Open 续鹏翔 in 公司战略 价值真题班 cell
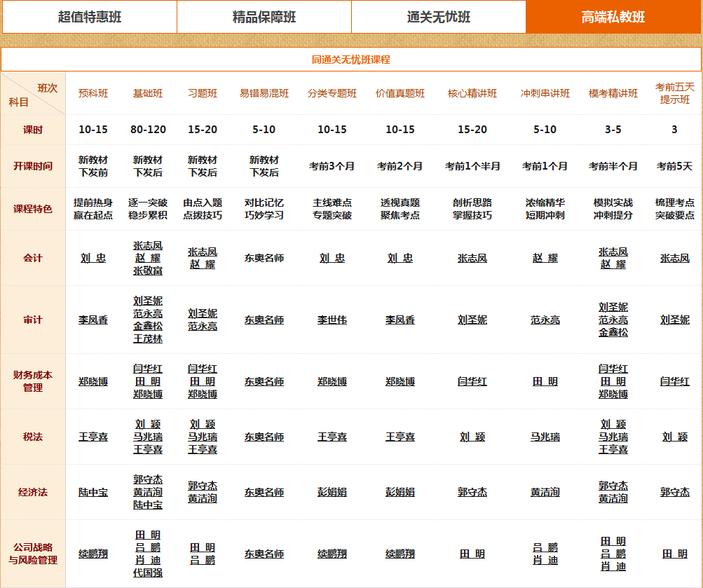 coord(400,554)
